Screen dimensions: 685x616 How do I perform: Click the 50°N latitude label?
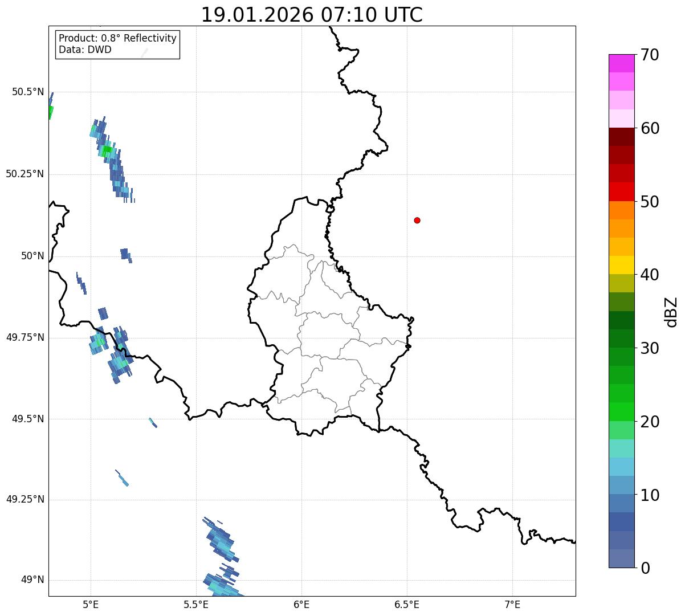click(32, 256)
